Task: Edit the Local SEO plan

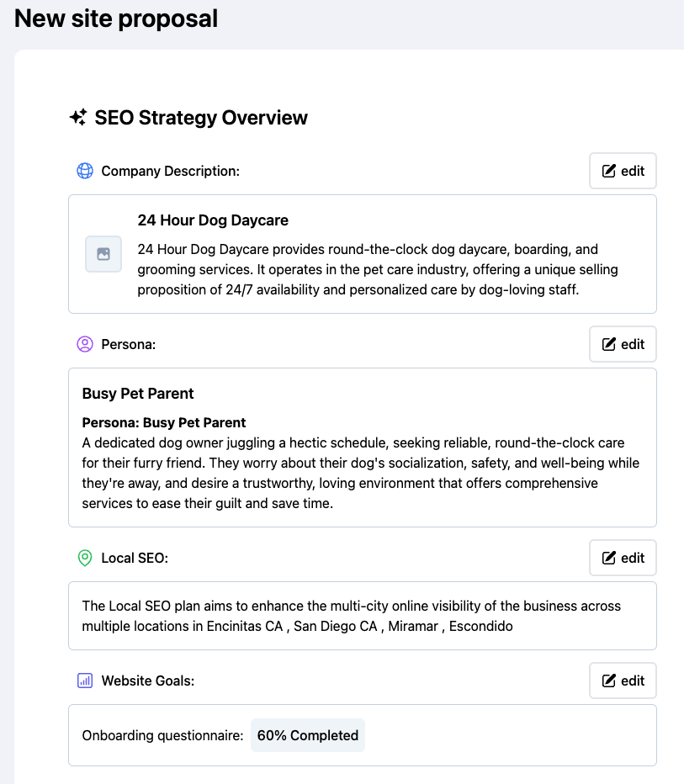Action: 623,558
